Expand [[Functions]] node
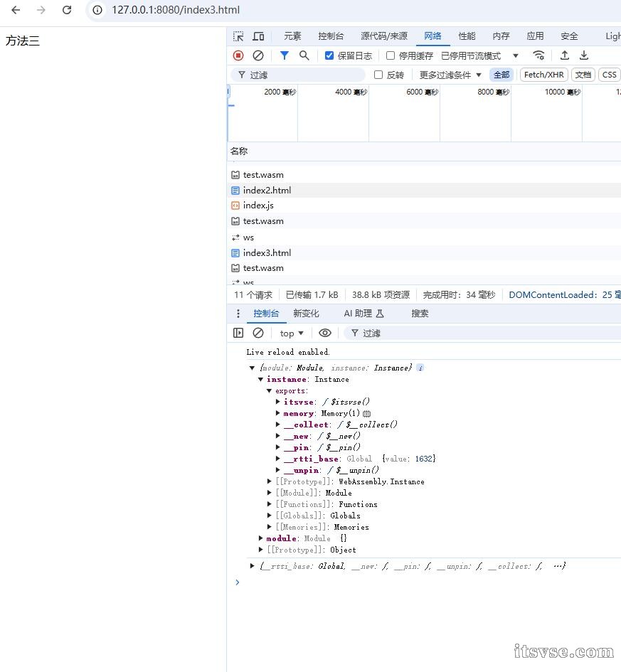The width and height of the screenshot is (621, 672). [269, 504]
